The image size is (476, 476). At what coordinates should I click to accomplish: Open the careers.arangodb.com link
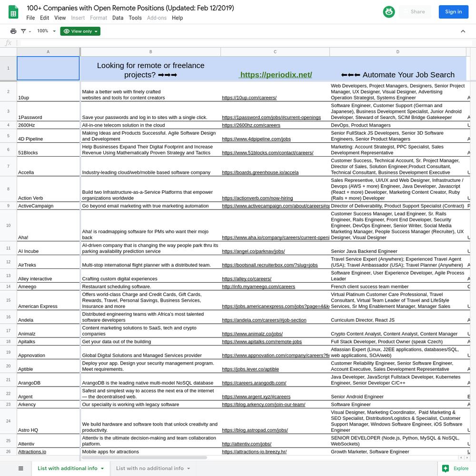tap(254, 383)
